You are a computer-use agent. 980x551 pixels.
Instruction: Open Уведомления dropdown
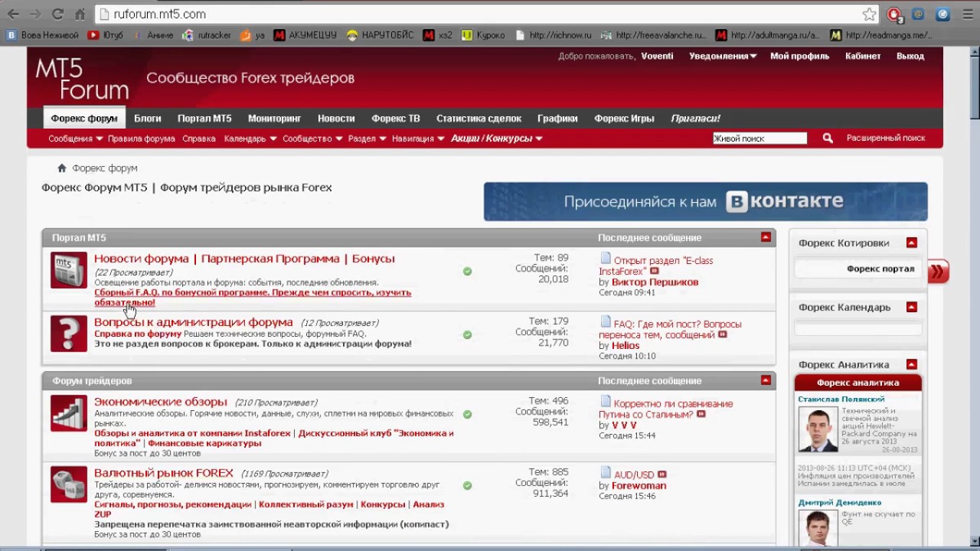click(x=723, y=56)
